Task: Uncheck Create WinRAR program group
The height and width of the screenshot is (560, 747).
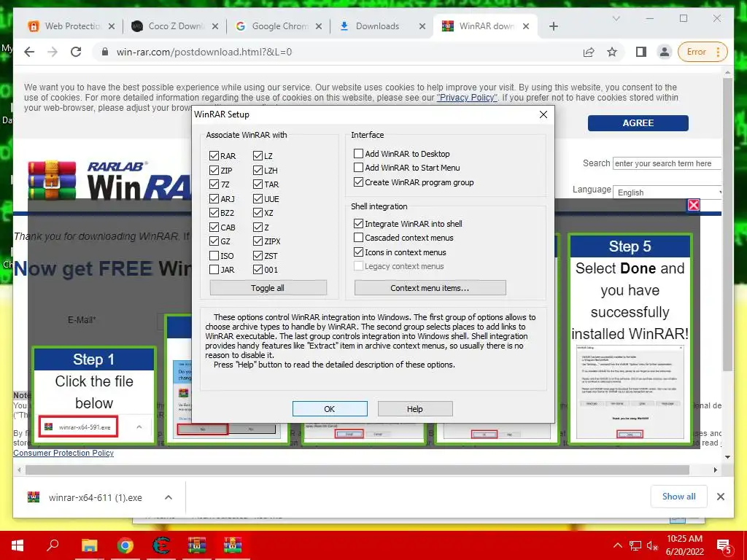Action: coord(358,182)
